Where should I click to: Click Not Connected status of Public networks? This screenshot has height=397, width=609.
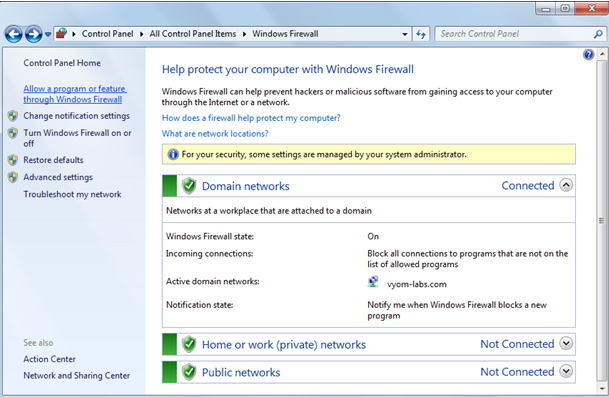[x=517, y=372]
